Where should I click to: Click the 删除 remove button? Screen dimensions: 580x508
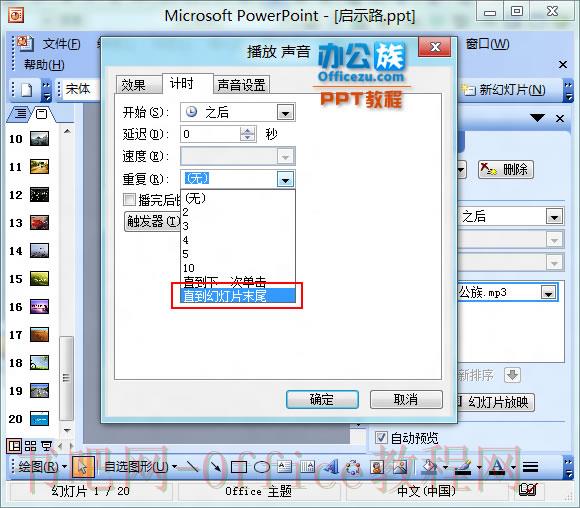[x=506, y=169]
